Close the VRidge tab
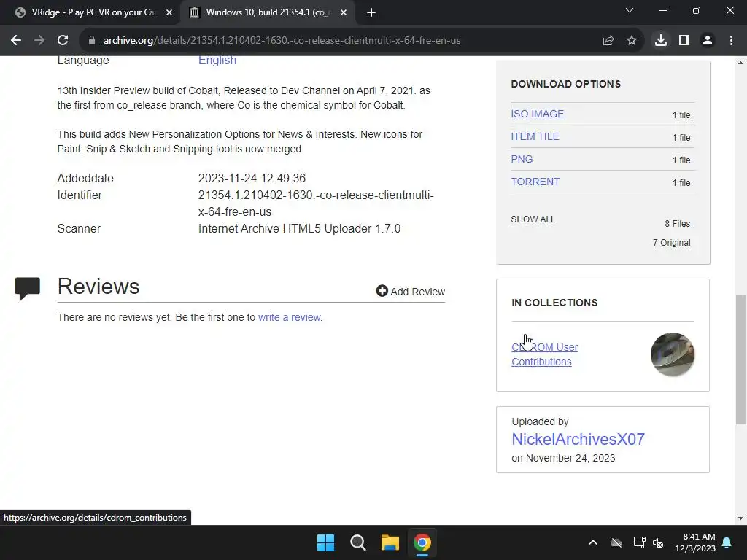This screenshot has width=747, height=560. tap(169, 13)
